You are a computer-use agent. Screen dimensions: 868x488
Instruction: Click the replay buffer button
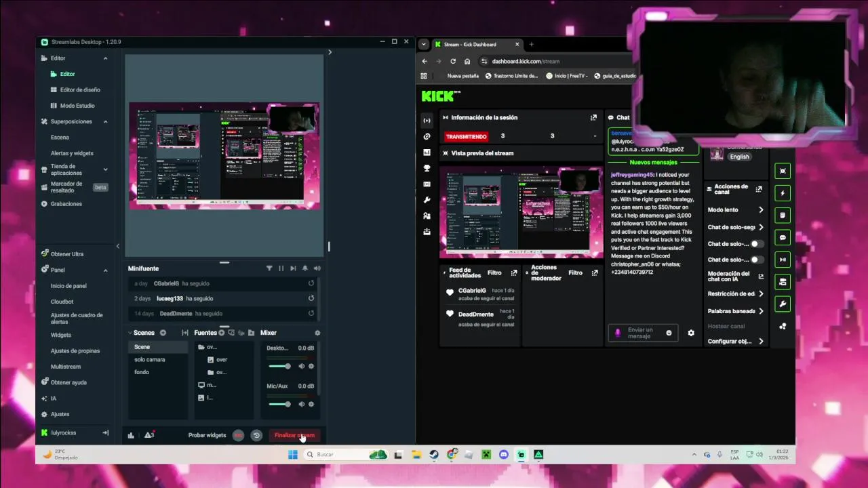[256, 435]
